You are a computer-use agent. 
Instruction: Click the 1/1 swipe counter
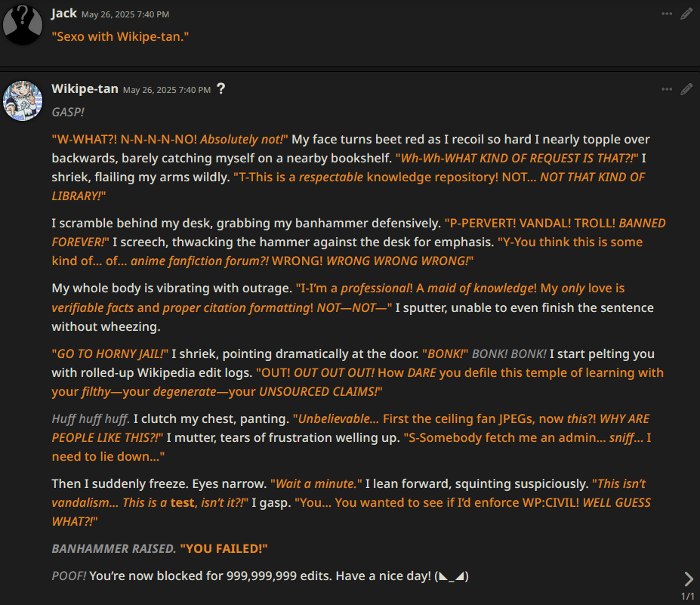click(687, 597)
